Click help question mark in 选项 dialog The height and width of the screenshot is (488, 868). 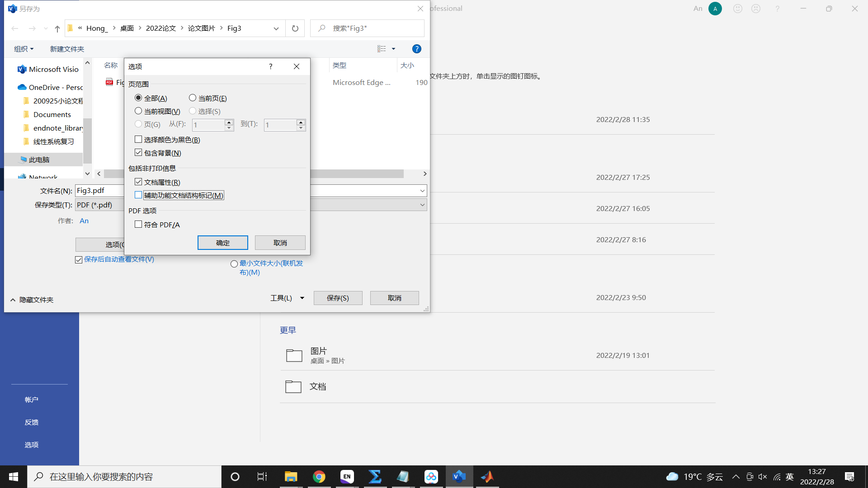tap(270, 66)
